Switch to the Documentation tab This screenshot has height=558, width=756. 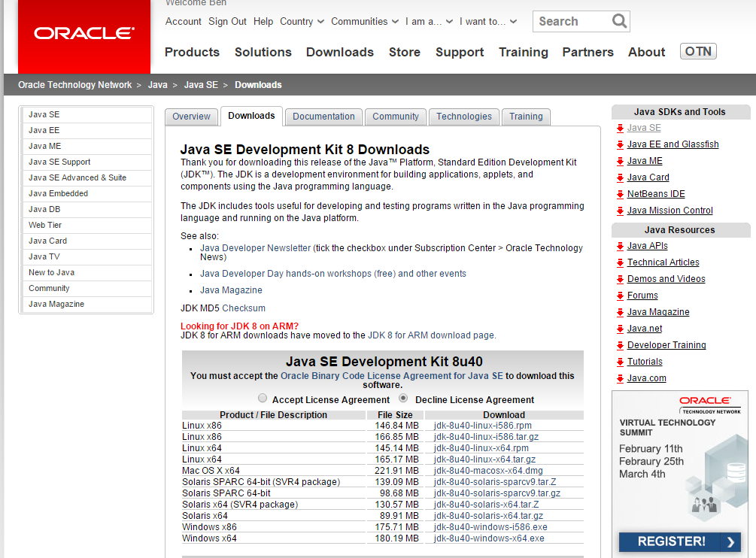(x=323, y=117)
